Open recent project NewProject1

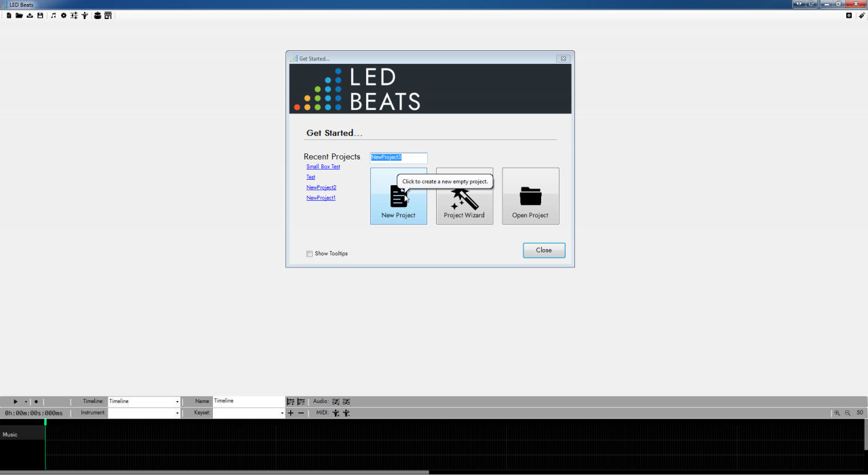[x=321, y=198]
